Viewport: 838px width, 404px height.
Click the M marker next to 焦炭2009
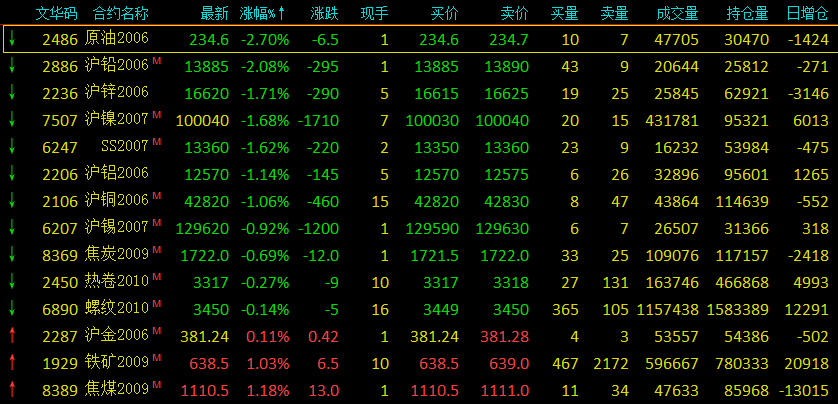(155, 250)
